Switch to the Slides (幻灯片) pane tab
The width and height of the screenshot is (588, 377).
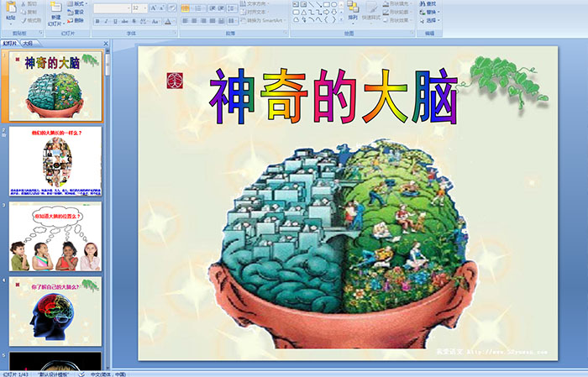10,44
